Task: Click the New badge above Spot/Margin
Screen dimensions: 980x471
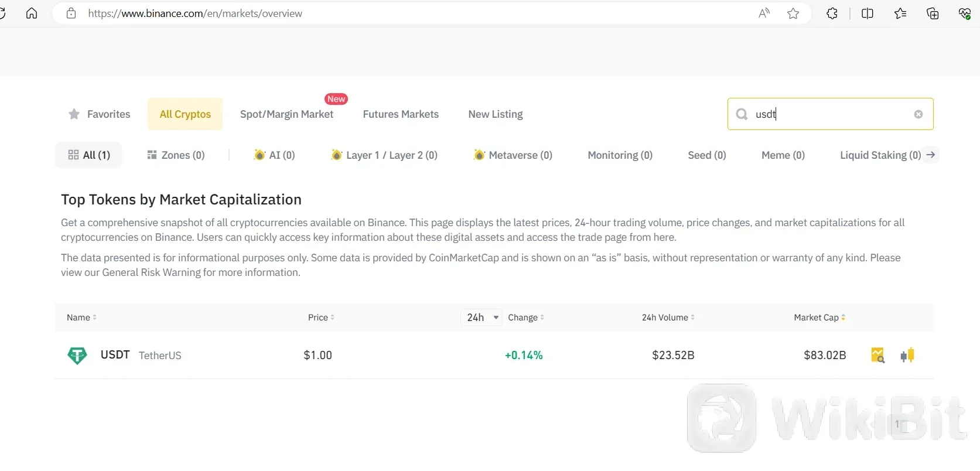Action: click(336, 99)
